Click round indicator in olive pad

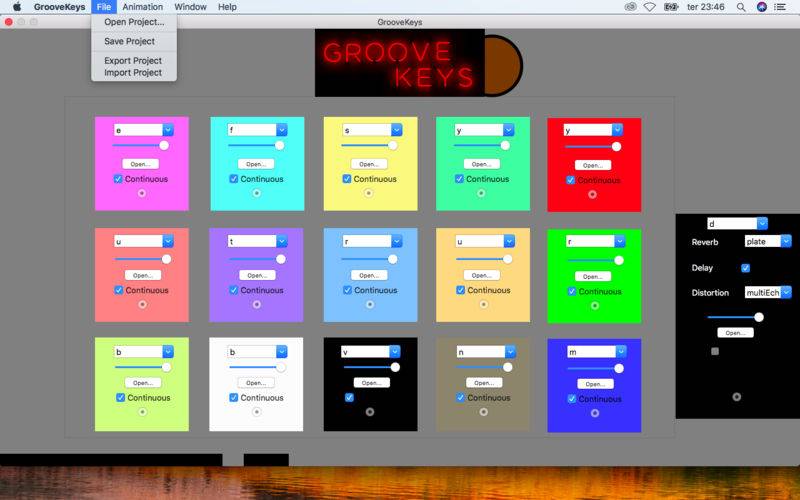[x=484, y=412]
